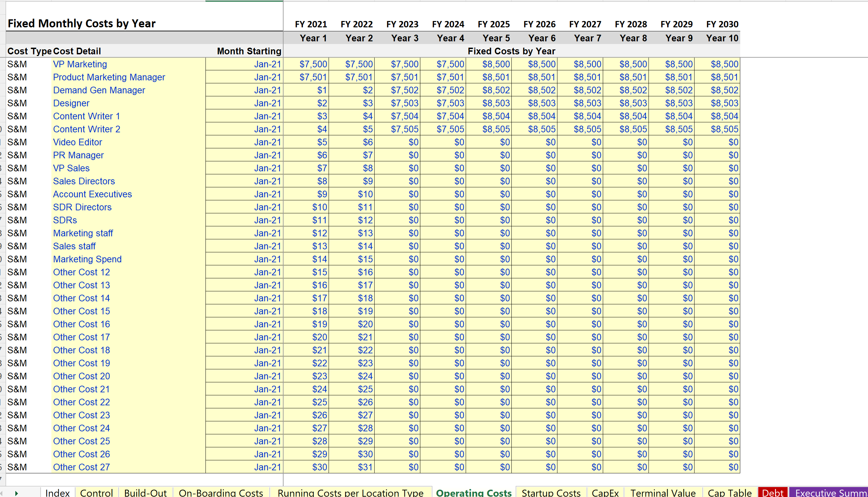Select VP Marketing month starting Jan-21
The width and height of the screenshot is (868, 497).
pos(245,64)
